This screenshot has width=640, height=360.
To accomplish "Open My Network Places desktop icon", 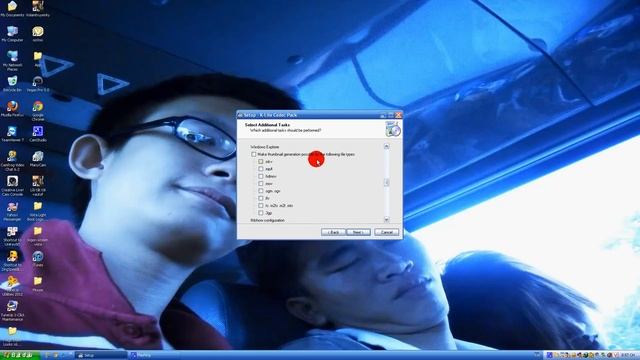I will point(12,60).
